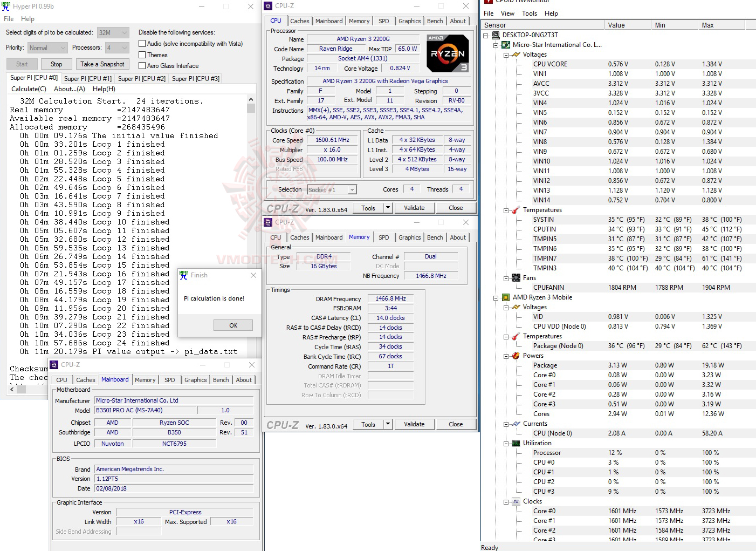The height and width of the screenshot is (551, 756).
Task: Open the Socket #1 selection dropdown
Action: pyautogui.click(x=332, y=190)
